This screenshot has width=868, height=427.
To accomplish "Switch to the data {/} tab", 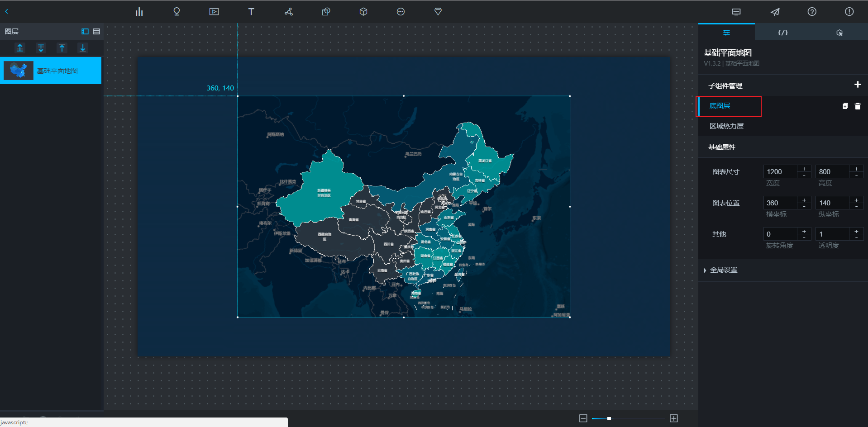I will tap(782, 33).
